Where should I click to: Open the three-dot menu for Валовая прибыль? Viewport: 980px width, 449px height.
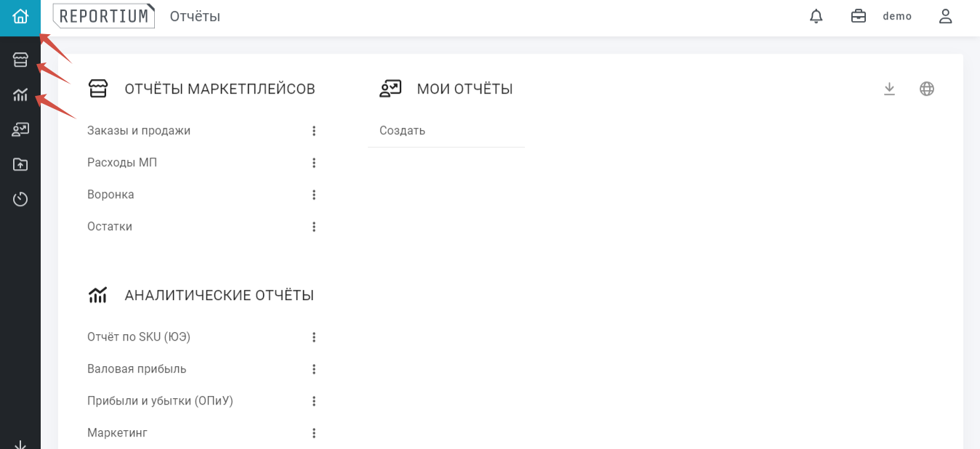point(314,369)
